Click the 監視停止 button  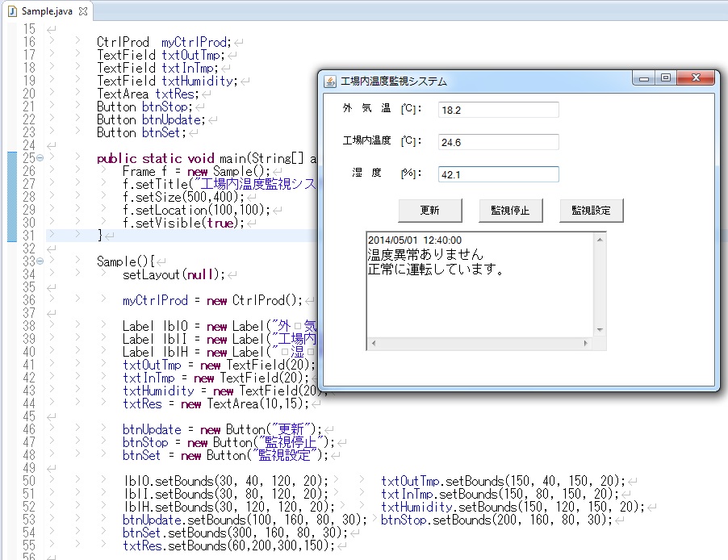click(510, 211)
